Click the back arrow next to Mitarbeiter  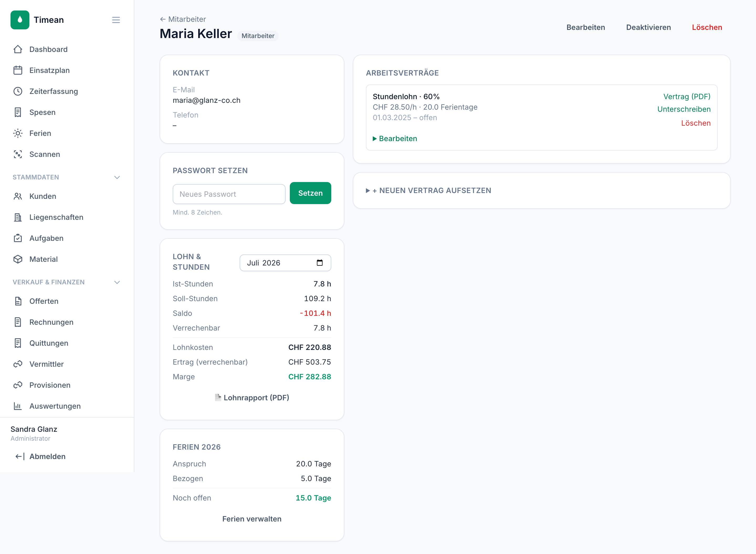tap(163, 19)
